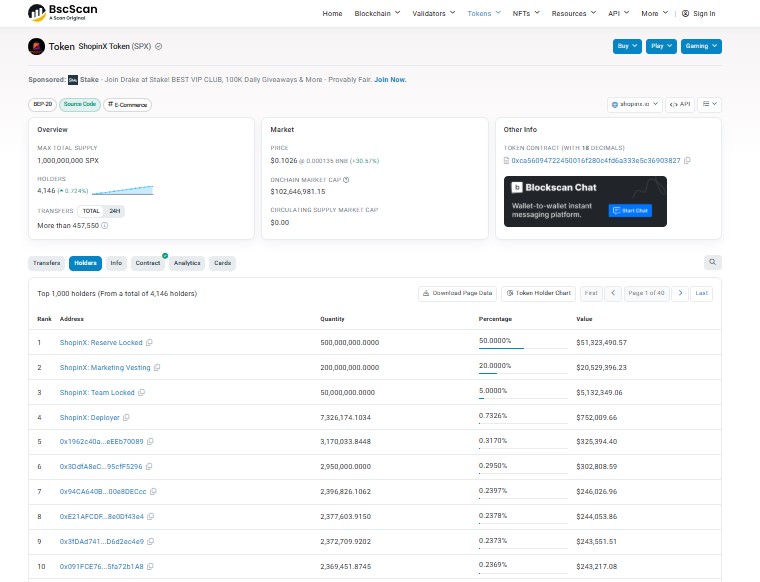This screenshot has width=760, height=582.
Task: Copy address 0x94CA640B...00e8DECcc
Action: (153, 491)
